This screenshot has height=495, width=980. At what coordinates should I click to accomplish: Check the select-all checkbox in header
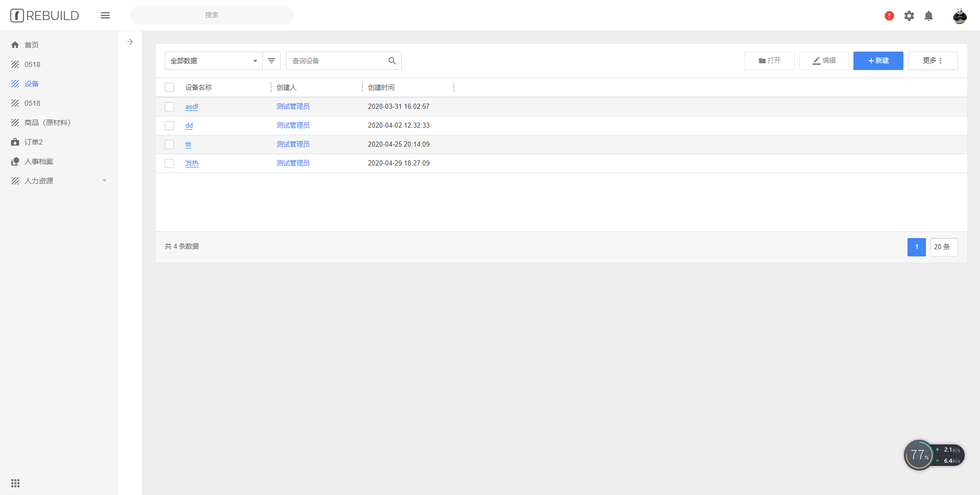tap(169, 87)
